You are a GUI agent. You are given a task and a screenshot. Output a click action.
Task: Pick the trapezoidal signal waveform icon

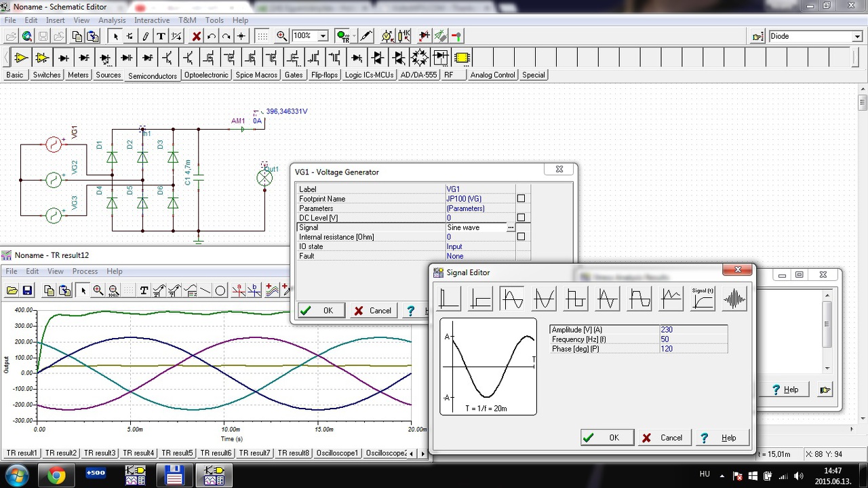pos(639,299)
